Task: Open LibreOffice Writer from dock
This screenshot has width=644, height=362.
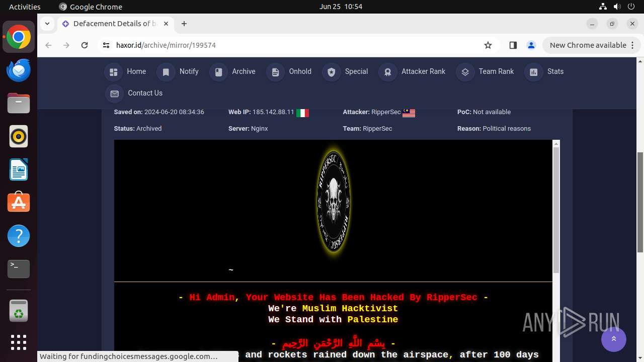Action: pos(19,170)
